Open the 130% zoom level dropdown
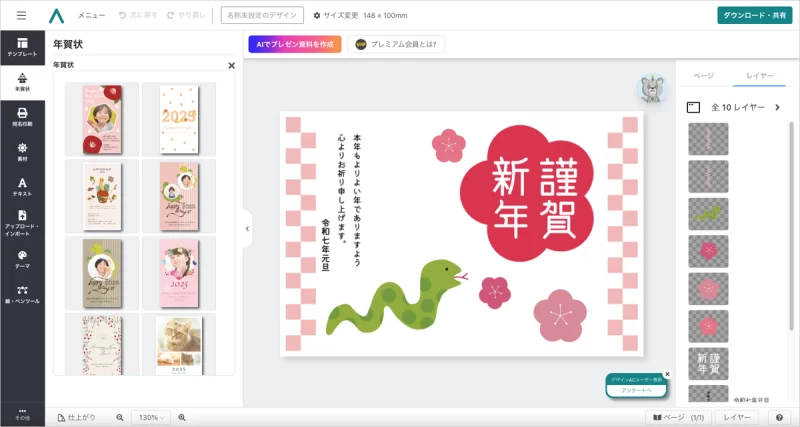 151,417
